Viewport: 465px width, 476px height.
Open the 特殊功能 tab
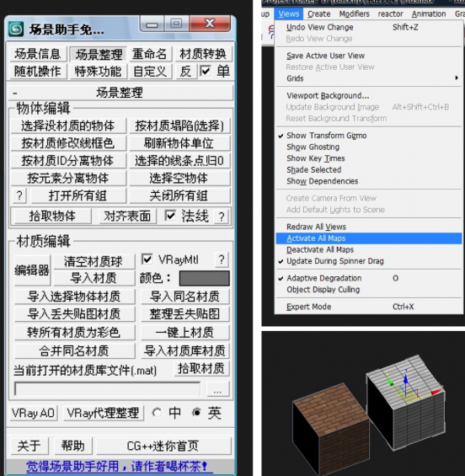click(x=98, y=72)
